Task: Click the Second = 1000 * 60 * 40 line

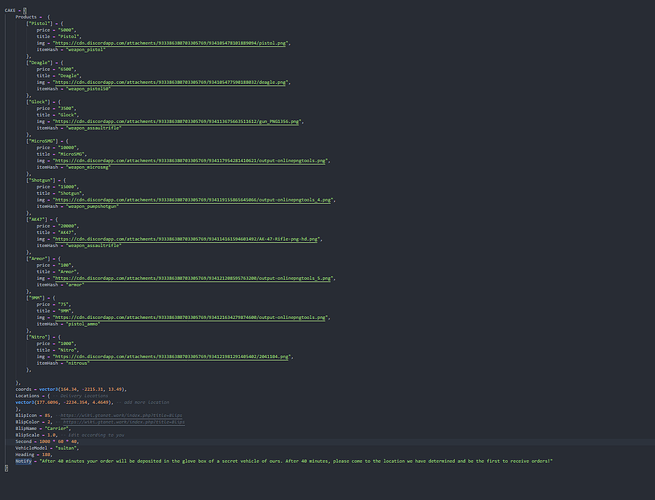Action: pos(47,442)
